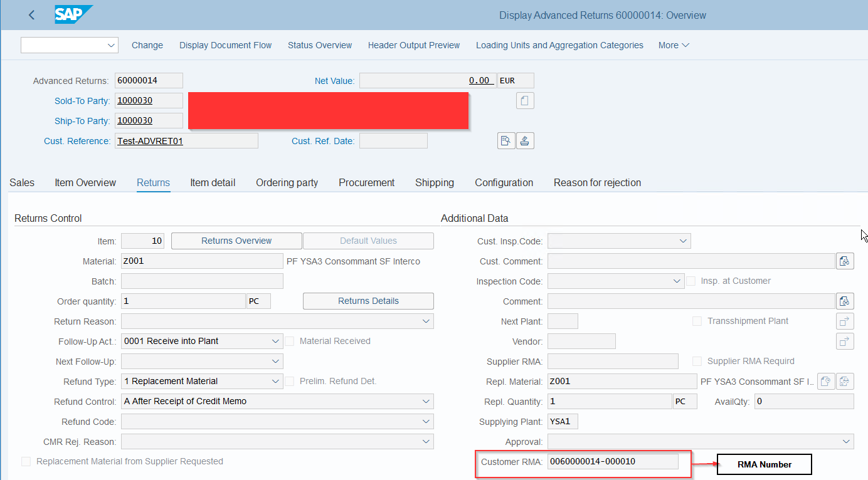
Task: Expand the Refund Control dropdown
Action: (426, 401)
